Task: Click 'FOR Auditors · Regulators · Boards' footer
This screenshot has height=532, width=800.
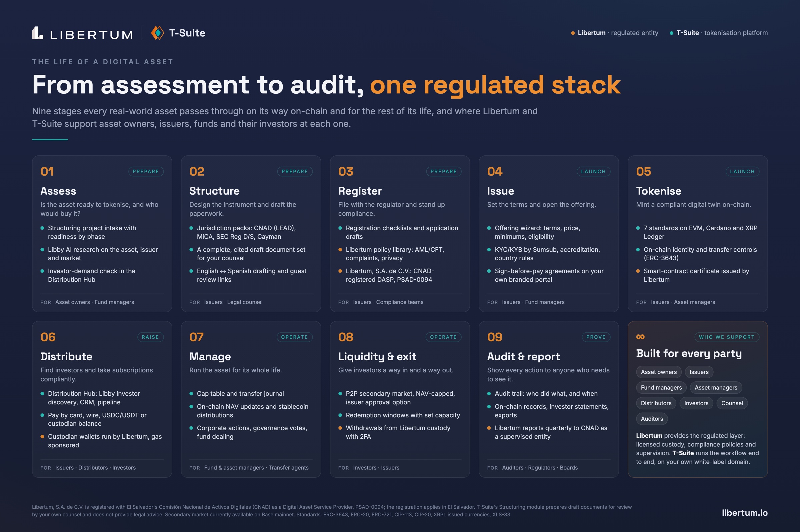Action: pos(532,468)
